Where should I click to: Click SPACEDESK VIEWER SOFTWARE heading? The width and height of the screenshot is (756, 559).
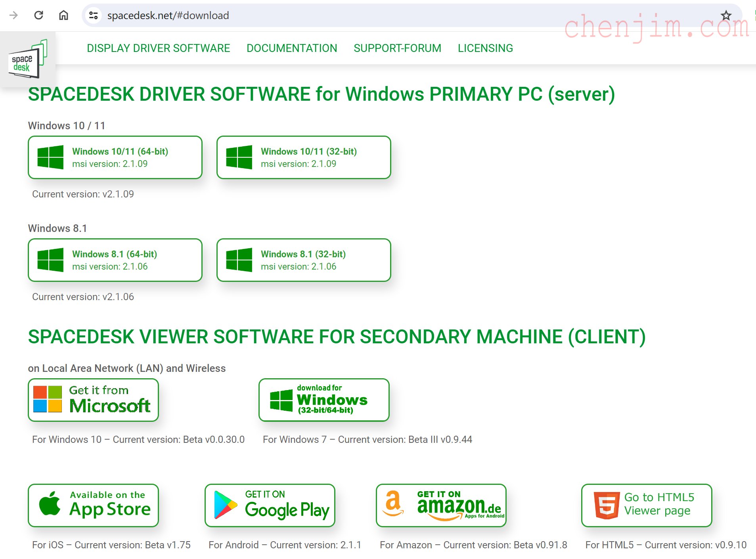(337, 337)
